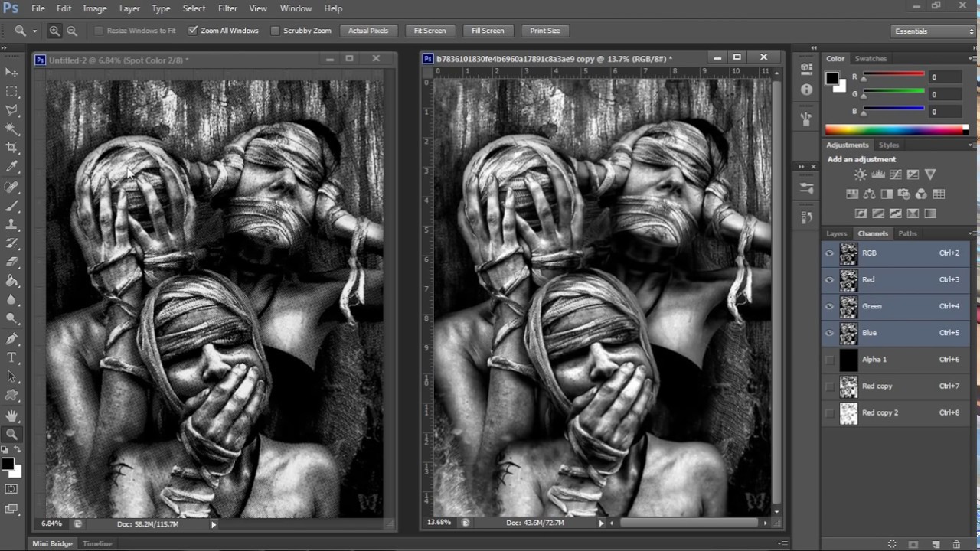Open the Channels panel flyout menu
The image size is (980, 551).
[972, 233]
